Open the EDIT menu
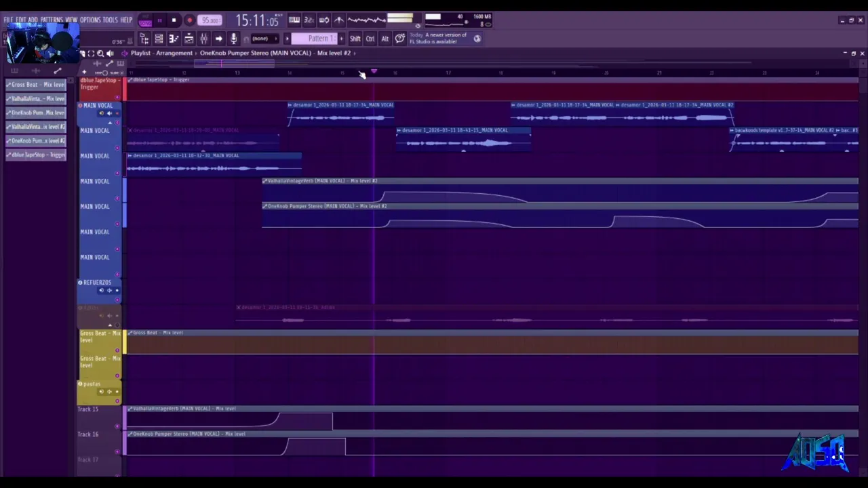 pyautogui.click(x=21, y=20)
